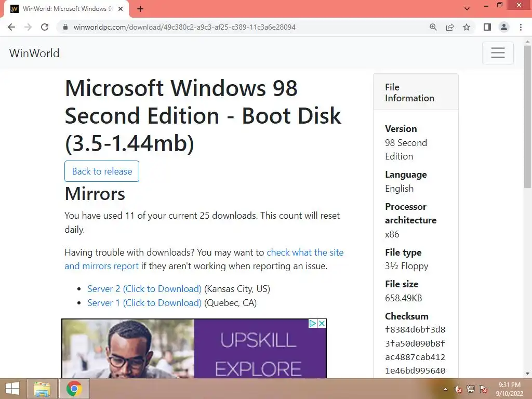Image resolution: width=532 pixels, height=399 pixels.
Task: Click the Mirrors heading
Action: click(95, 194)
